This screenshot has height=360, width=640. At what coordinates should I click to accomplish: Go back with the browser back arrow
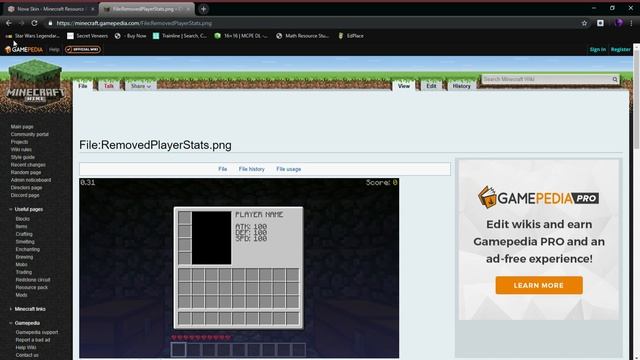pos(9,23)
